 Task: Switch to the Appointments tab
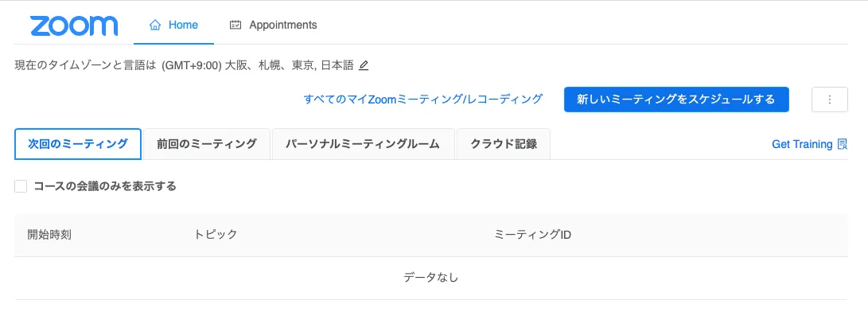point(274,25)
